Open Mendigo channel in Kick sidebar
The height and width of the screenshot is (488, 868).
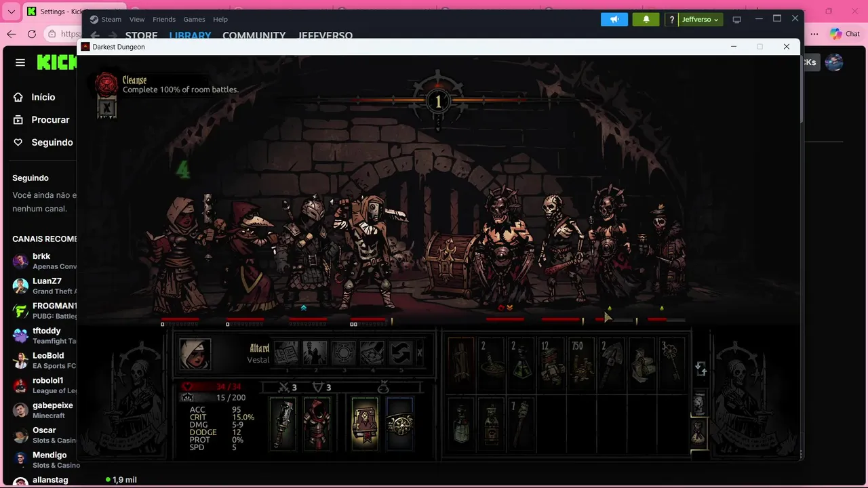[44, 460]
